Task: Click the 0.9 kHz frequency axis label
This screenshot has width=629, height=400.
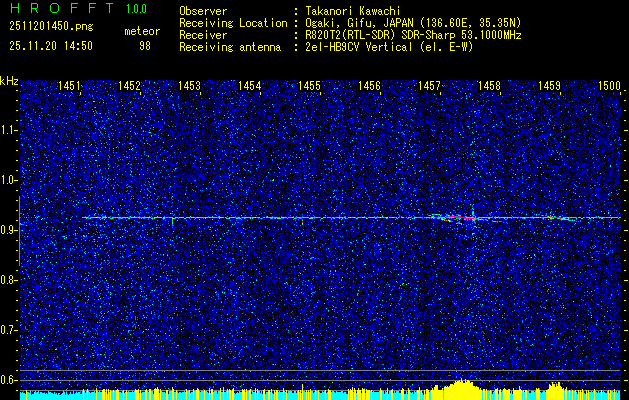Action: point(8,230)
